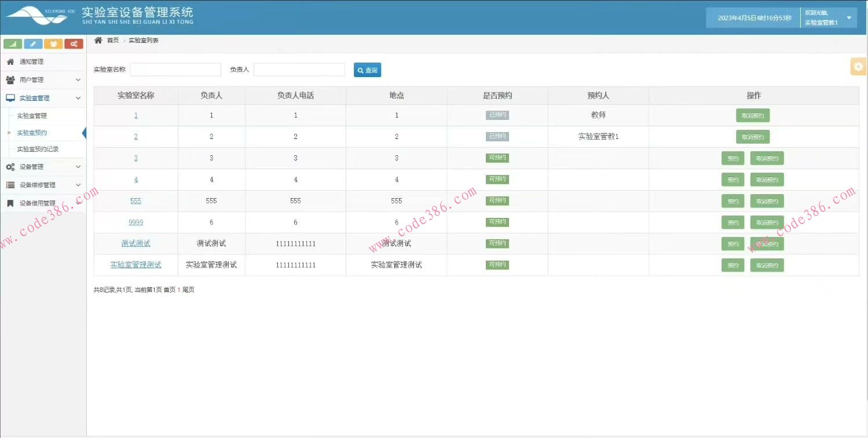Viewport: 868px width, 438px height.
Task: Click the orange shortcut button in sidebar
Action: pos(53,43)
